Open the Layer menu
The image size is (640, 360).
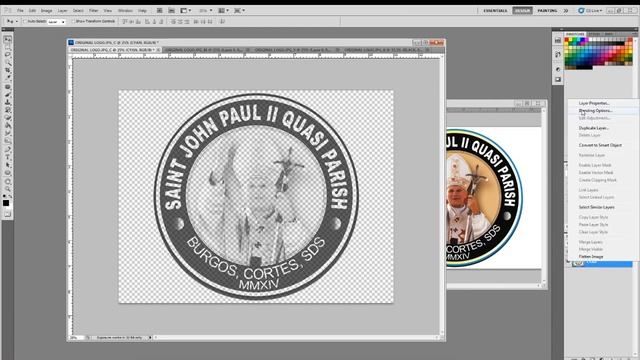coord(62,10)
